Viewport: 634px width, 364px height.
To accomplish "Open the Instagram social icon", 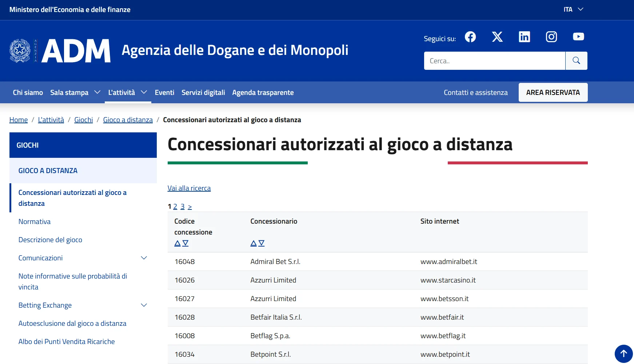I will pyautogui.click(x=551, y=37).
